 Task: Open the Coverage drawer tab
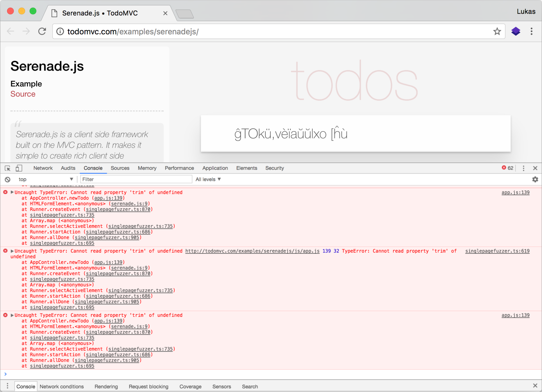(190, 386)
